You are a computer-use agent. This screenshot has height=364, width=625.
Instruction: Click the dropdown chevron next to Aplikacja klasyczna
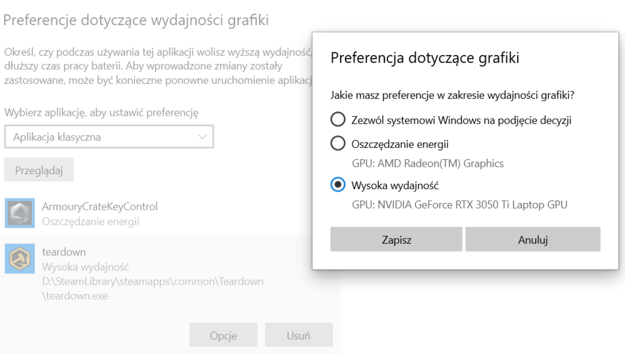(201, 136)
